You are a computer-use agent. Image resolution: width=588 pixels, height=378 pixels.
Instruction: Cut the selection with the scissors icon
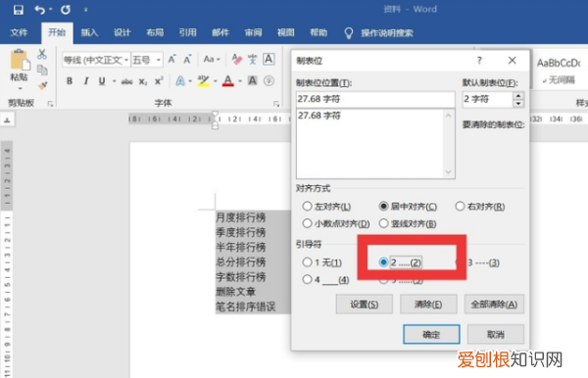(x=42, y=54)
